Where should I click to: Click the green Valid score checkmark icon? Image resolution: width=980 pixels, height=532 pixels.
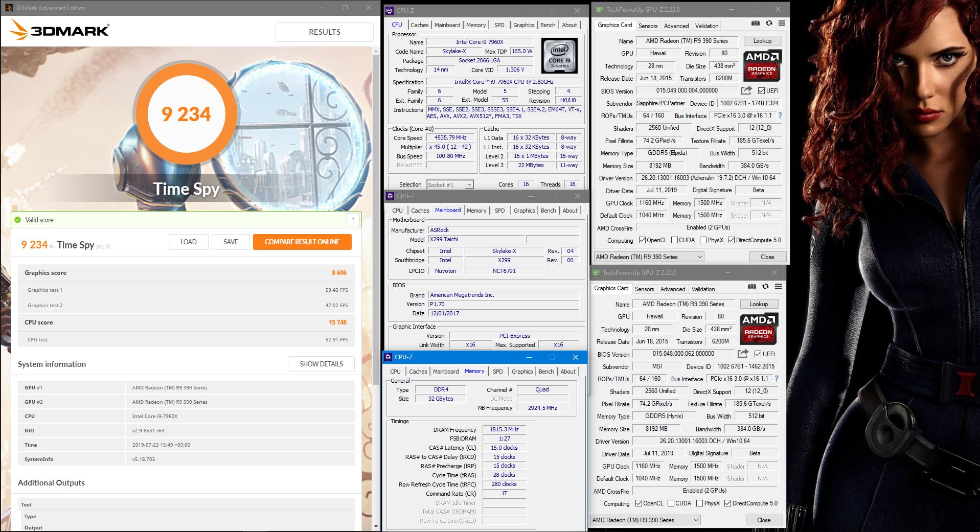pyautogui.click(x=18, y=220)
